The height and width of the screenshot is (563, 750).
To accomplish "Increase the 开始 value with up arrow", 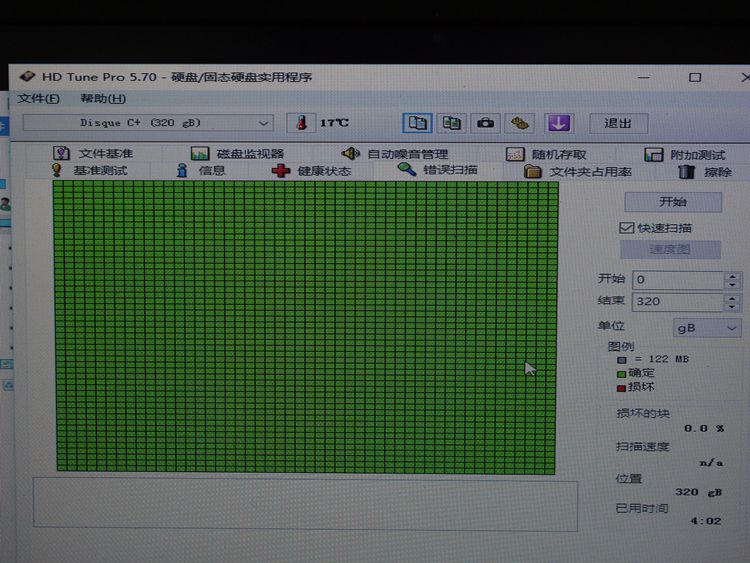I will pyautogui.click(x=732, y=276).
